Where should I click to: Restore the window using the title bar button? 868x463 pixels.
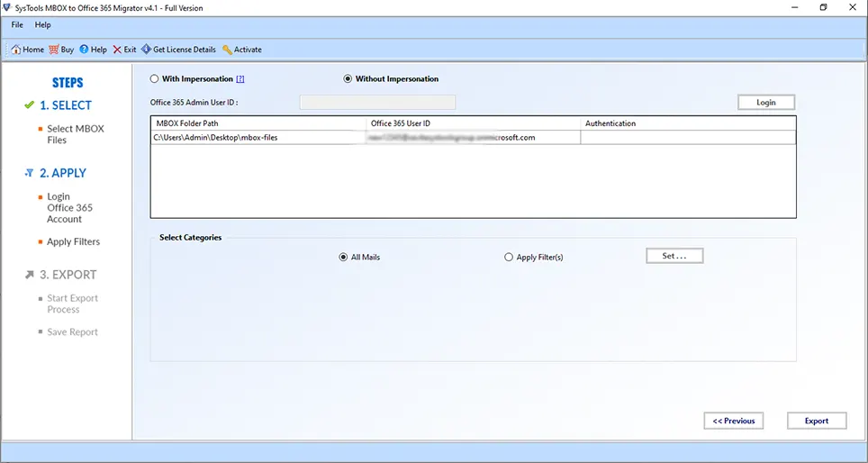[x=824, y=8]
